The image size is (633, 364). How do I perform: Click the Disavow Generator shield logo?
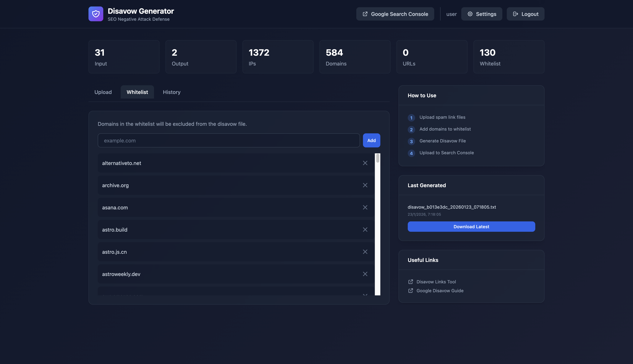96,14
